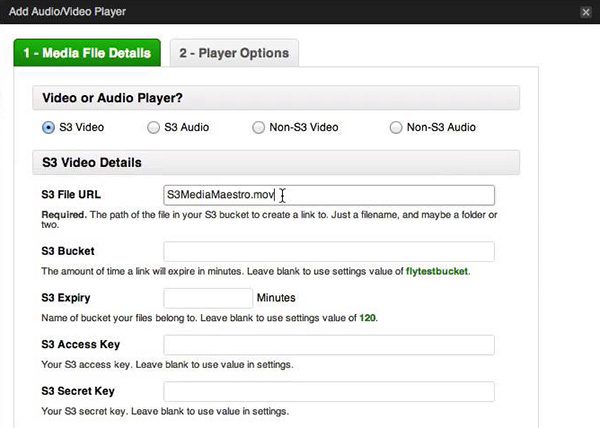Viewport: 600px width, 428px height.
Task: Select the S3 Video radio button
Action: click(x=48, y=127)
